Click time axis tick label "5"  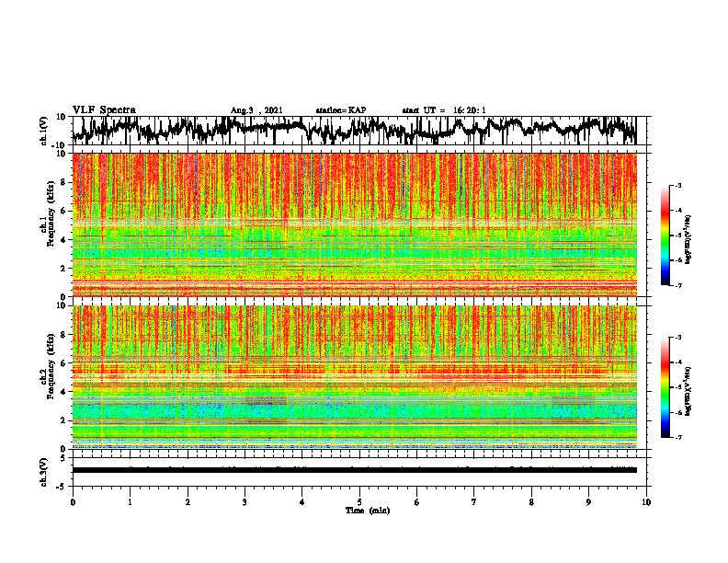359,502
